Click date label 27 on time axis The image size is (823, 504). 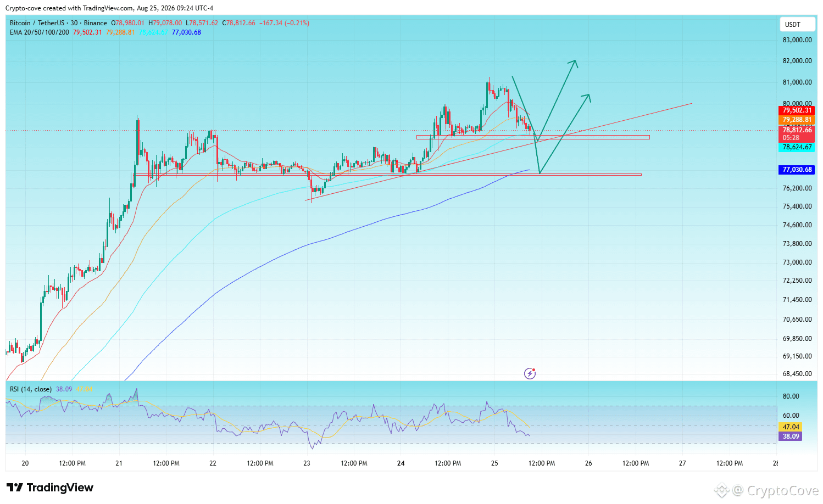coord(683,463)
